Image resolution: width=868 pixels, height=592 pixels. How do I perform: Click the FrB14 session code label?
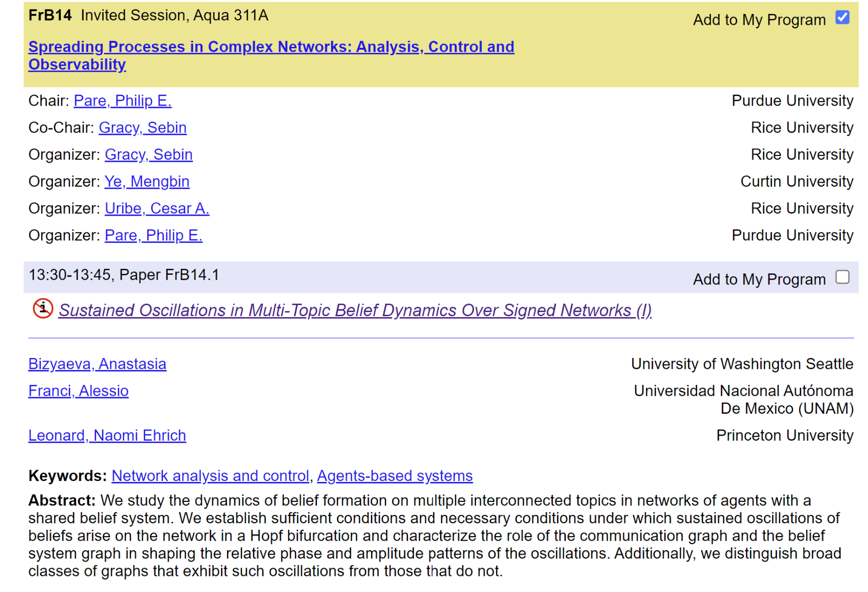click(50, 15)
